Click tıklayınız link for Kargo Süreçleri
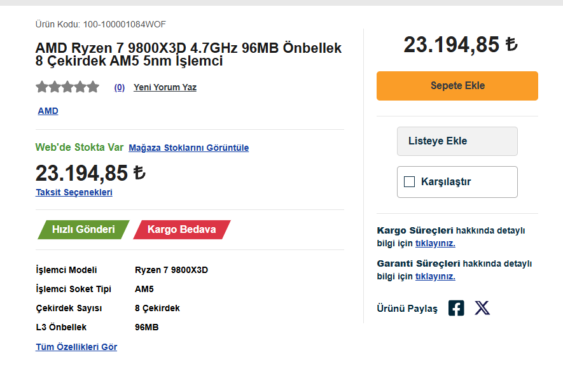Viewport: 563px width, 392px height. [x=435, y=243]
